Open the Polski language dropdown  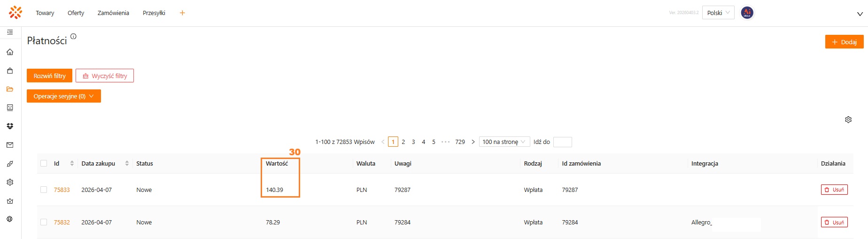pos(718,13)
